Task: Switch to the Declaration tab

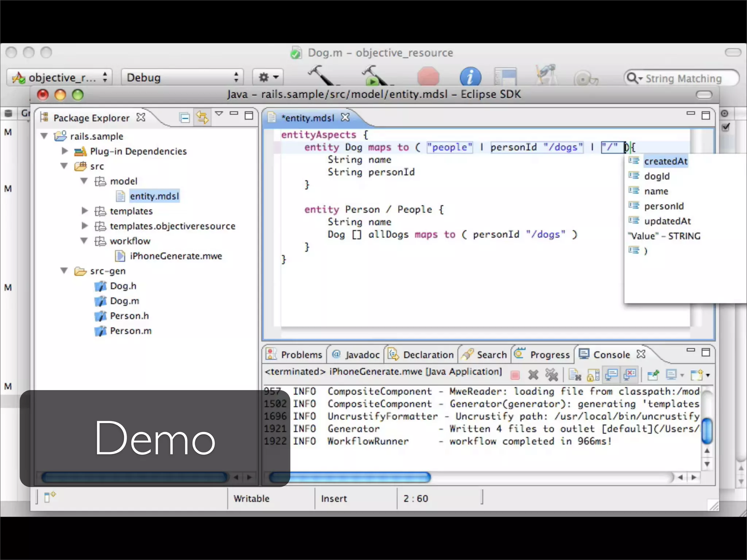Action: [421, 354]
